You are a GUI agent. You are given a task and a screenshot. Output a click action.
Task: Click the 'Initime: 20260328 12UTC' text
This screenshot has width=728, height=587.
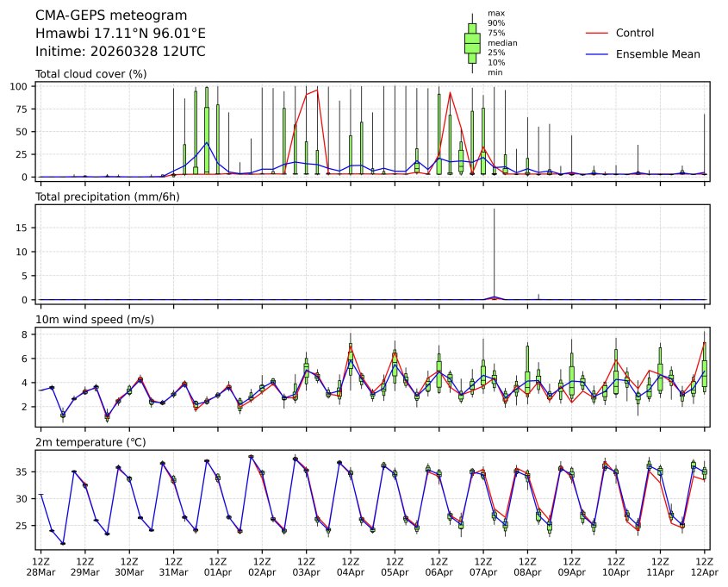click(120, 52)
